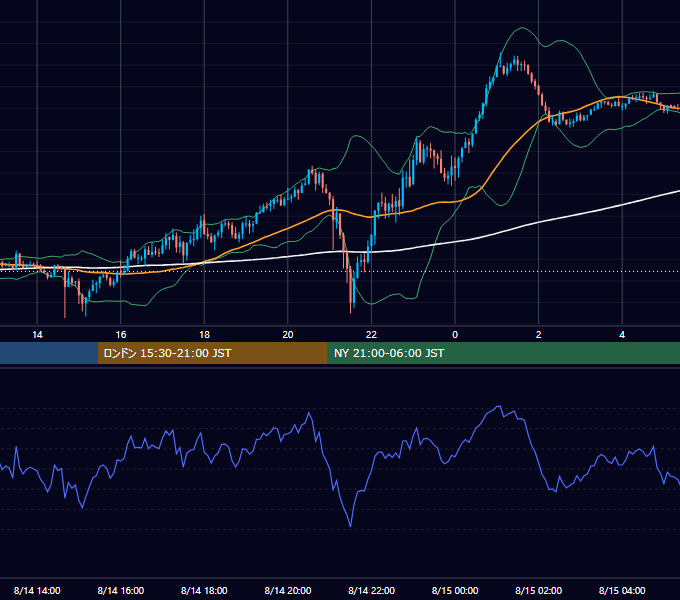The height and width of the screenshot is (600, 680).
Task: Click the 14 hour label on upper axis
Action: (x=37, y=335)
